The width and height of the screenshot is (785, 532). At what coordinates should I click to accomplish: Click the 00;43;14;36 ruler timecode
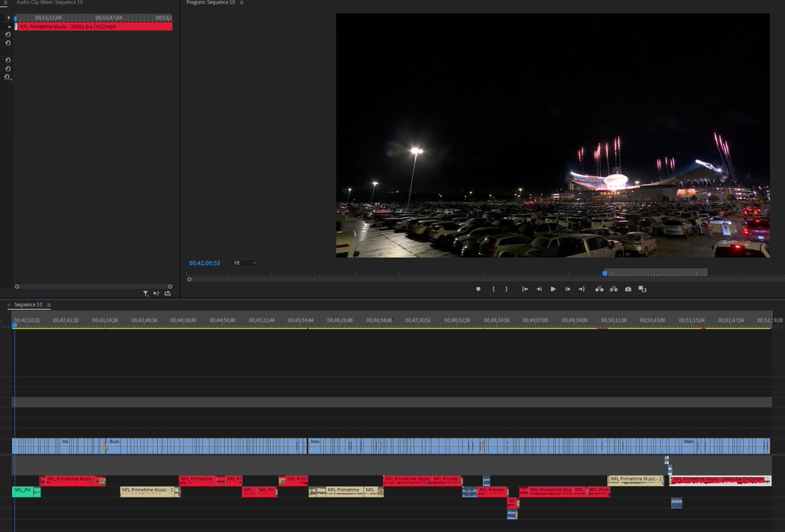point(105,320)
